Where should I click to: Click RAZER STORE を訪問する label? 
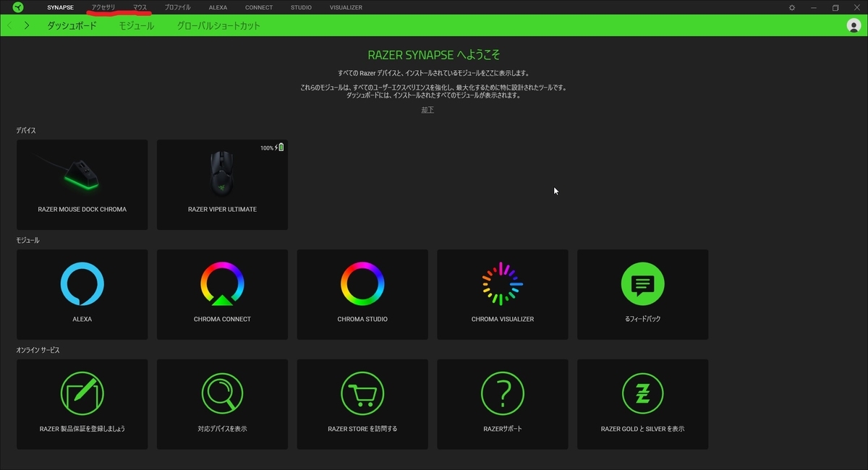tap(362, 429)
